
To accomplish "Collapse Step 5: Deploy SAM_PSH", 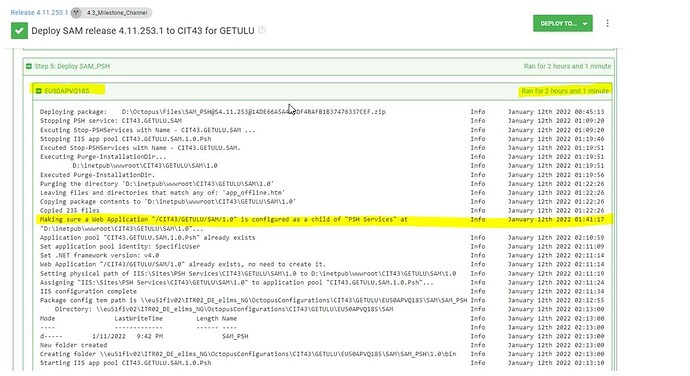I will (x=29, y=66).
